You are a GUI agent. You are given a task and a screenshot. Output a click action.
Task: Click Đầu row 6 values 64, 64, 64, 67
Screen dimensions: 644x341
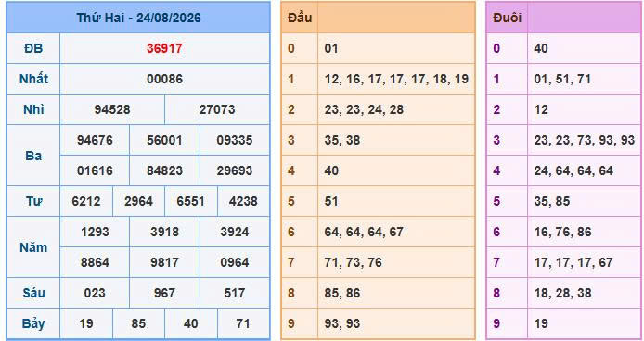[x=364, y=232]
